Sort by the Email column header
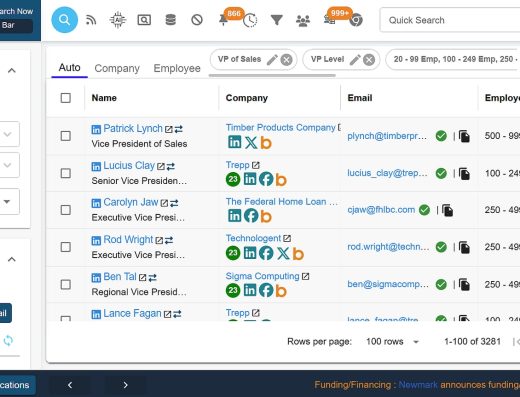Viewport: 520px width, 397px height. pos(360,98)
